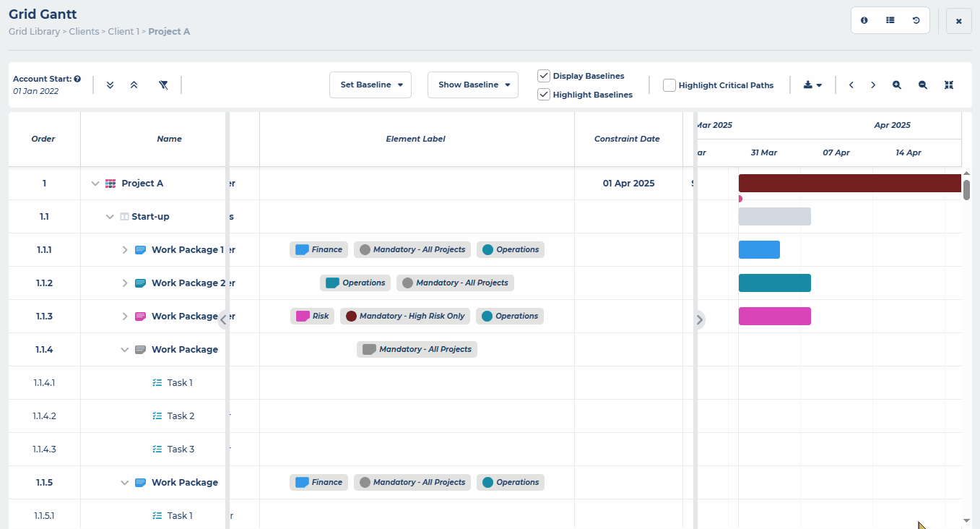Click the 01 Apr 2025 constraint date cell
This screenshot has width=980, height=529.
point(628,184)
